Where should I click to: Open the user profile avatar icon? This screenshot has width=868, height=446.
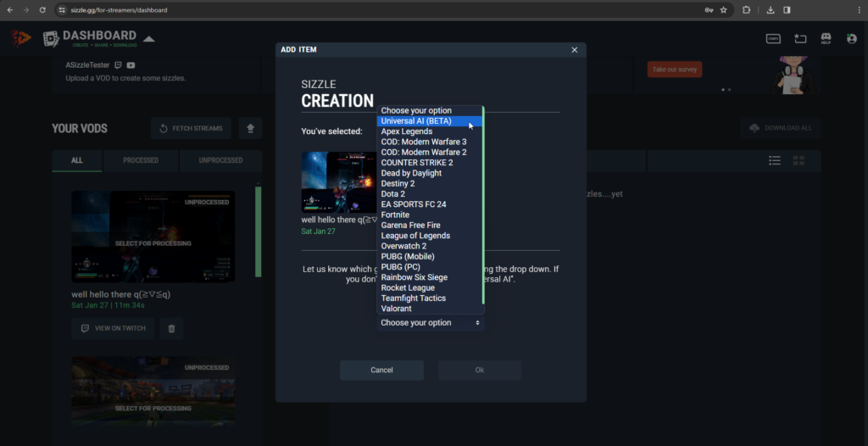(x=851, y=38)
